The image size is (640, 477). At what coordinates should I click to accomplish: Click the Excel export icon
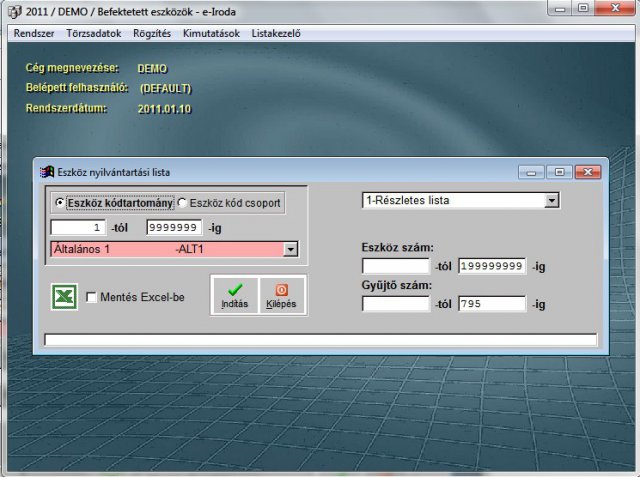[64, 297]
